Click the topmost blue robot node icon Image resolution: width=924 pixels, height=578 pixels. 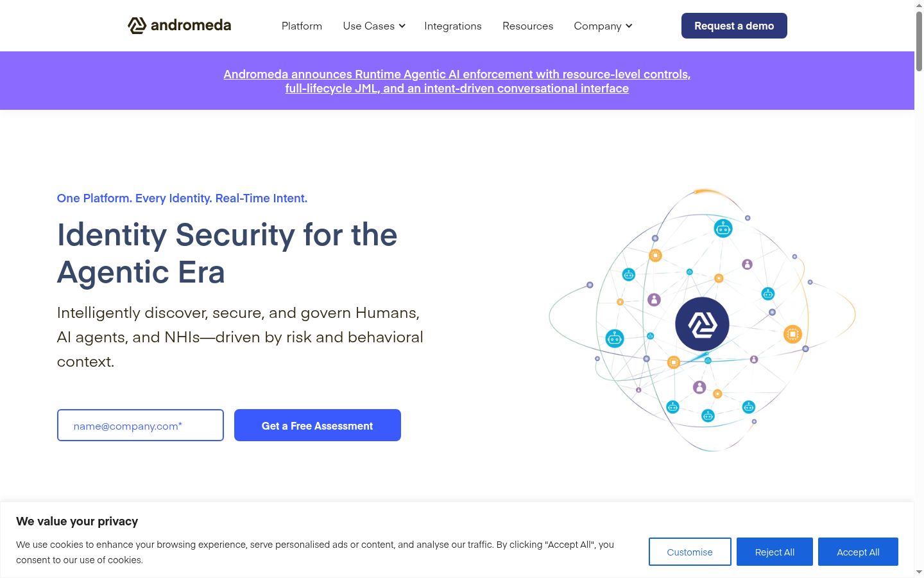723,228
